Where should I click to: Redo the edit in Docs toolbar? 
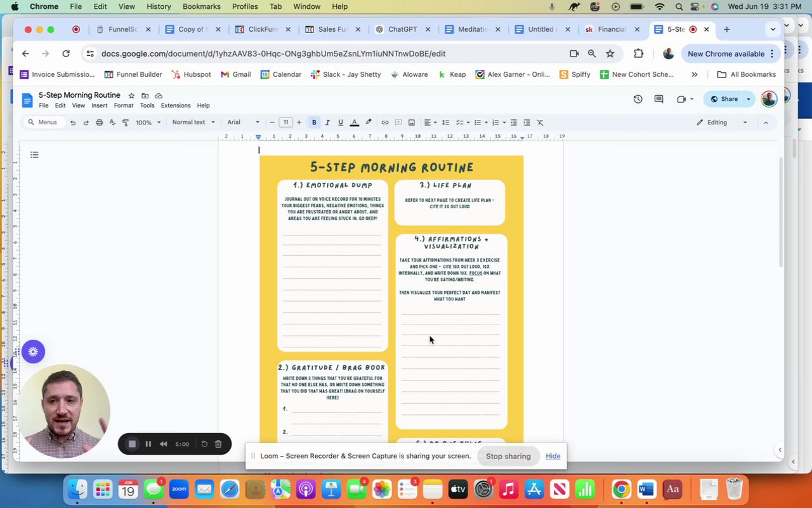[x=86, y=123]
